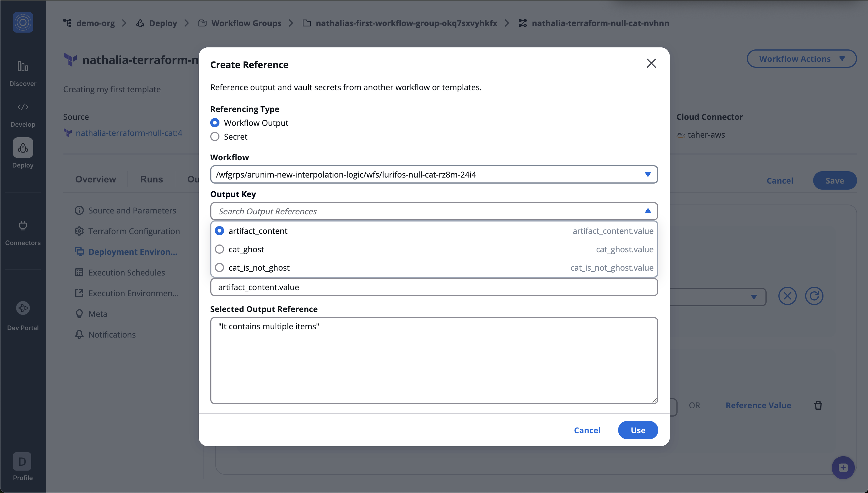The height and width of the screenshot is (493, 868).
Task: Open the Workflow Actions dropdown
Action: click(x=801, y=59)
